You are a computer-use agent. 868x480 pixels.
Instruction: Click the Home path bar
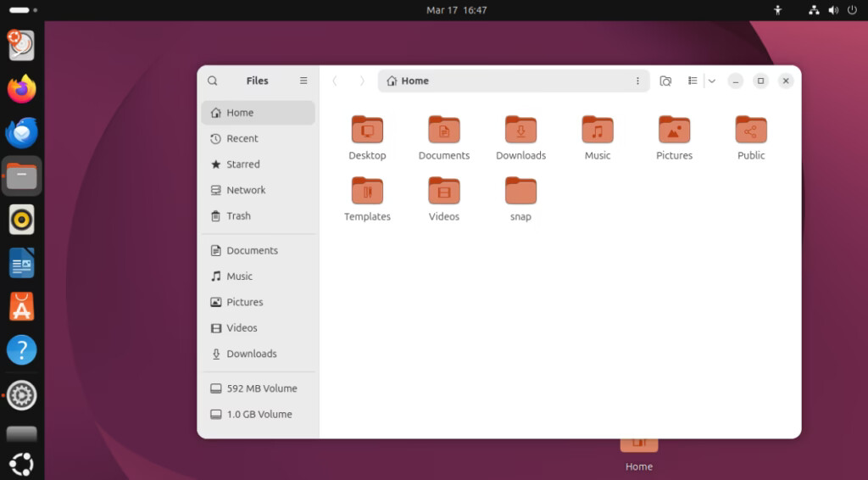(x=509, y=81)
